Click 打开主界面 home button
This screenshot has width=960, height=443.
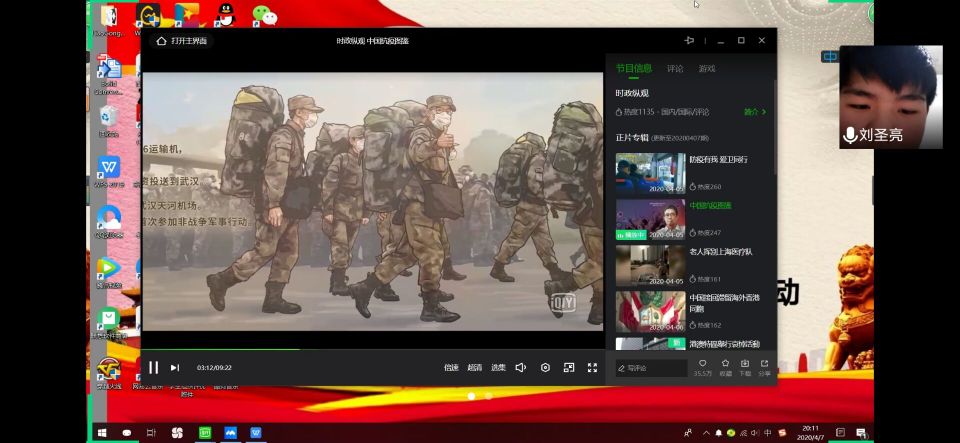(184, 41)
